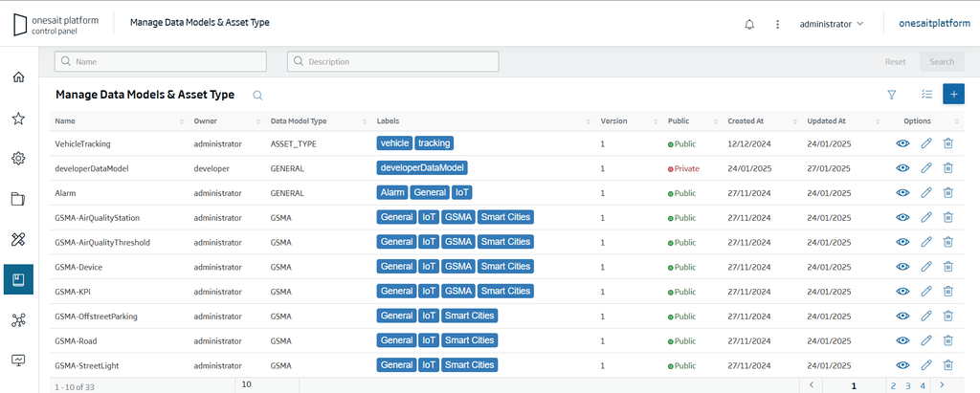Go to page 2 of results
Image resolution: width=980 pixels, height=393 pixels.
pyautogui.click(x=893, y=385)
